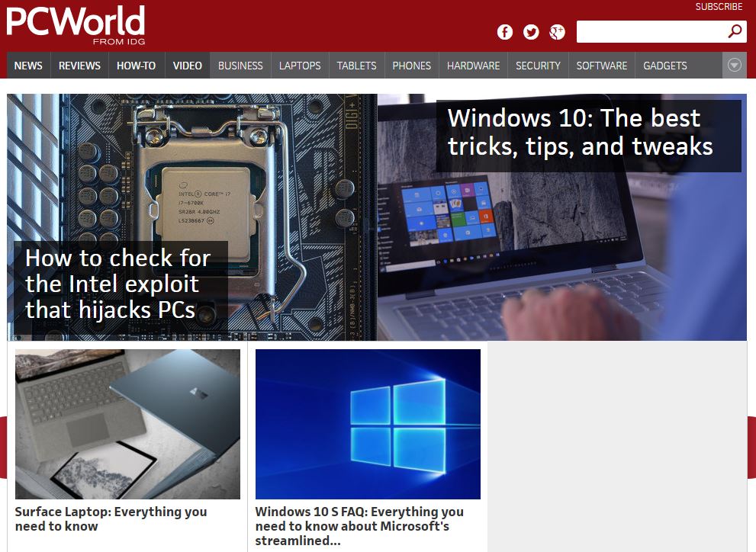756x552 pixels.
Task: Go to the Reviews section
Action: (79, 66)
